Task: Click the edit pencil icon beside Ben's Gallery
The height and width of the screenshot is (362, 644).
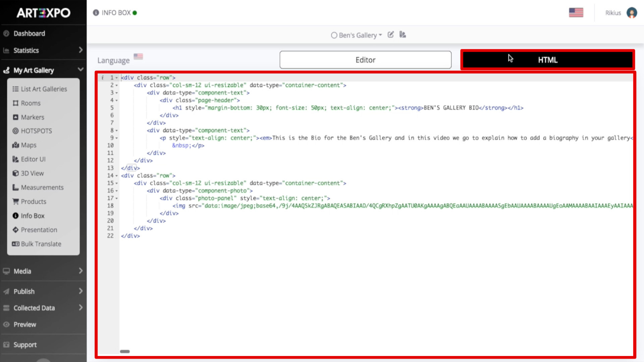Action: tap(391, 35)
